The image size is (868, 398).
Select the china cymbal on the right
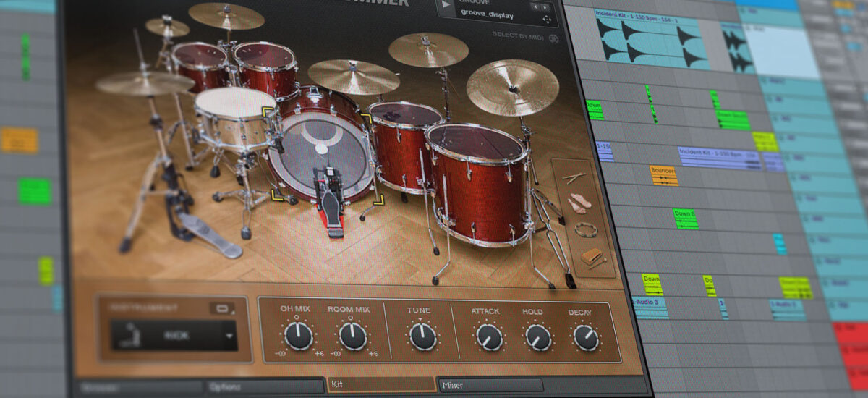point(512,87)
